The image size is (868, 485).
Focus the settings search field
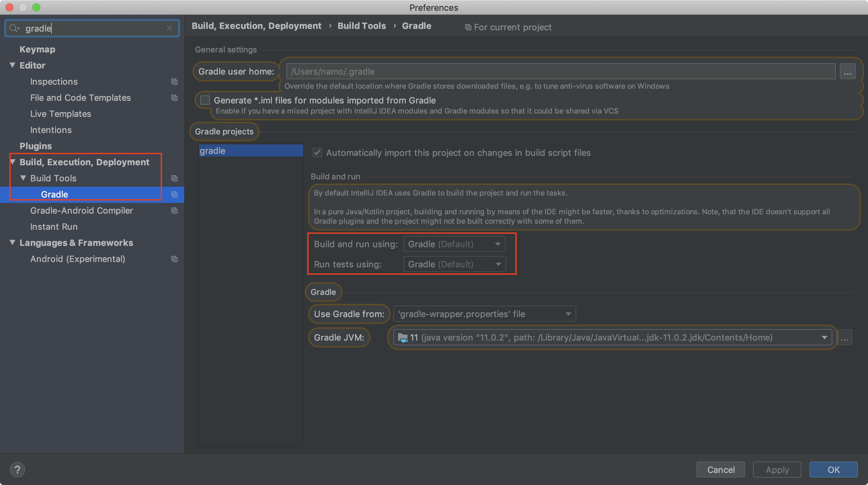pos(92,28)
